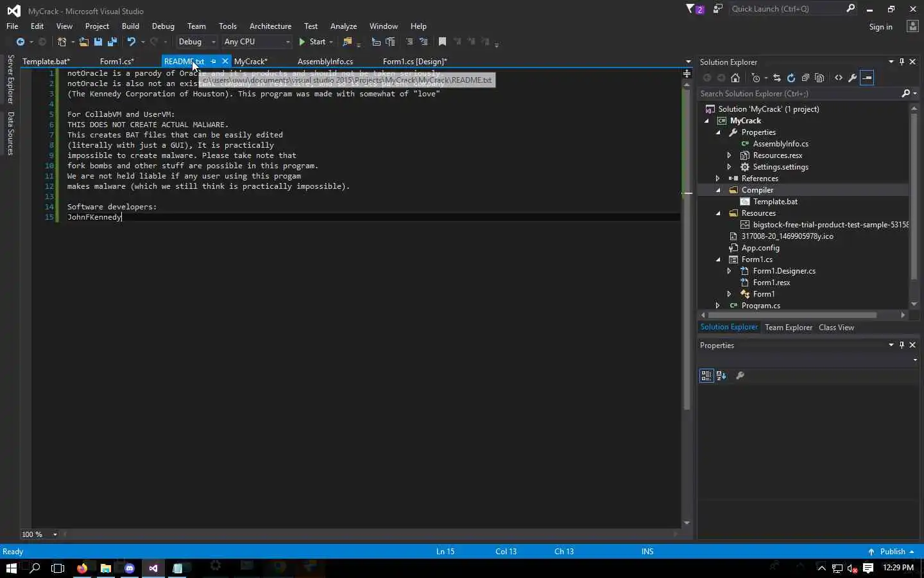Image resolution: width=924 pixels, height=578 pixels.
Task: Click Sync with Active Document icon
Action: (x=777, y=78)
